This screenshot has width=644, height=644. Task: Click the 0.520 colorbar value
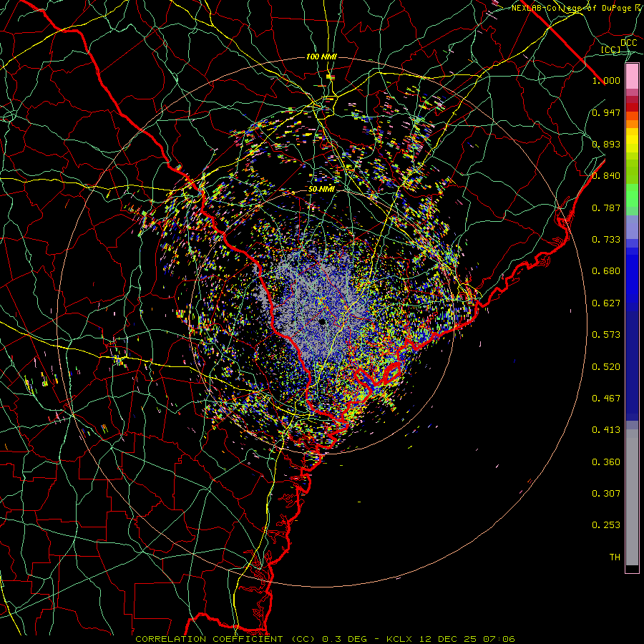click(606, 367)
